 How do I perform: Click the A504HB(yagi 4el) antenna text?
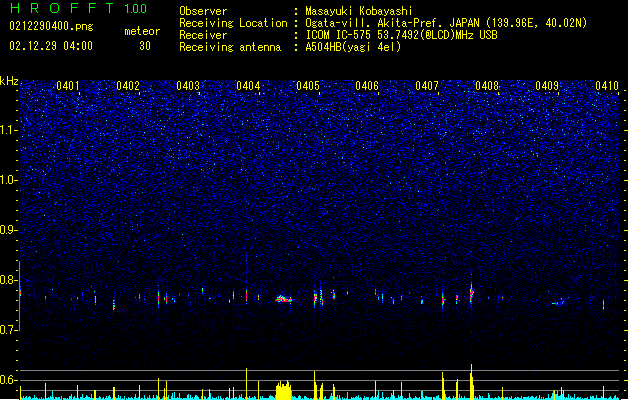(353, 47)
